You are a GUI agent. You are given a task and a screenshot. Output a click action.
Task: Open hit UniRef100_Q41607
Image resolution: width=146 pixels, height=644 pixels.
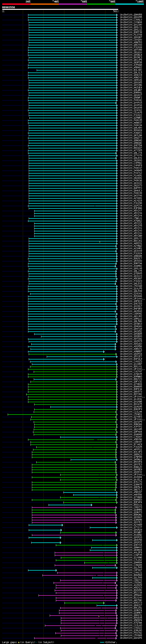click(131, 95)
